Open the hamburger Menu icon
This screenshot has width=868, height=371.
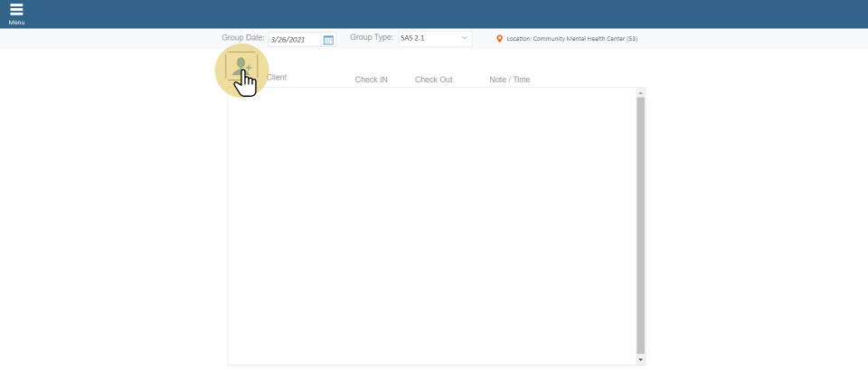click(16, 10)
